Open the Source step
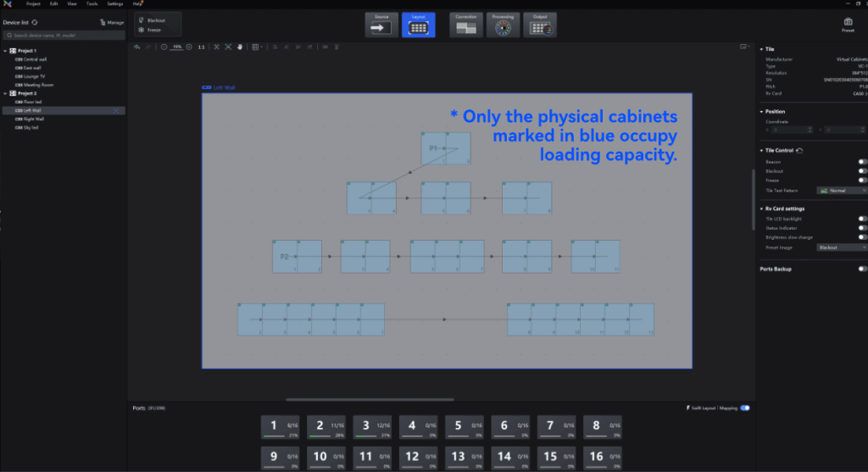 (381, 25)
